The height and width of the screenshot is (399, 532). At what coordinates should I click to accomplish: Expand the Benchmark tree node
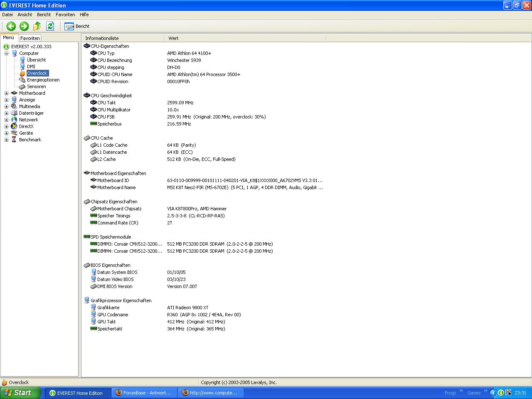6,140
